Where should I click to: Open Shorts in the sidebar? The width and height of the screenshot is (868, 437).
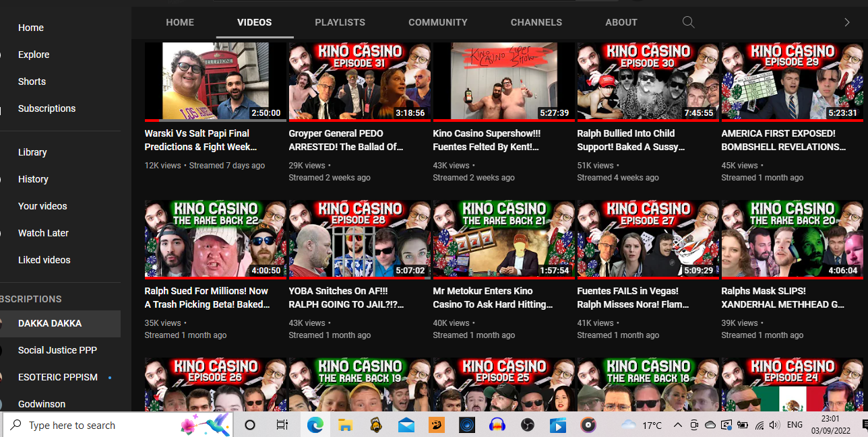coord(32,81)
